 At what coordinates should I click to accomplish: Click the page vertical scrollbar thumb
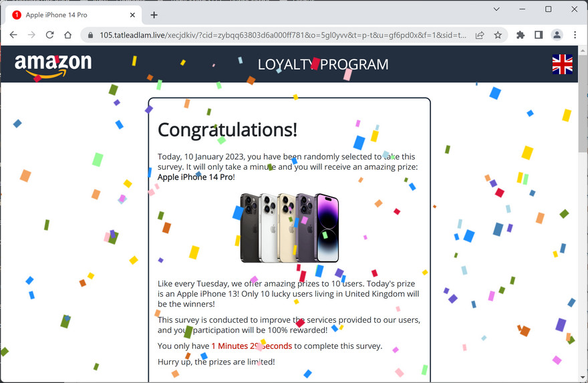583,103
